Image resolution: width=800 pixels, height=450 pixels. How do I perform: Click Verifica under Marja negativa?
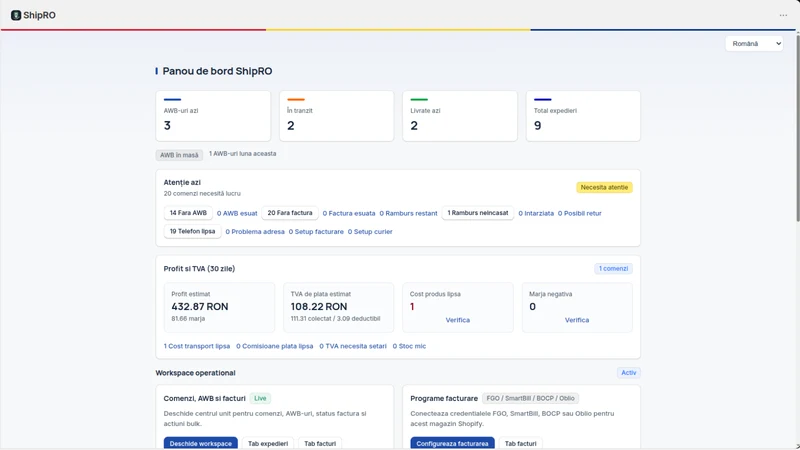pyautogui.click(x=577, y=320)
